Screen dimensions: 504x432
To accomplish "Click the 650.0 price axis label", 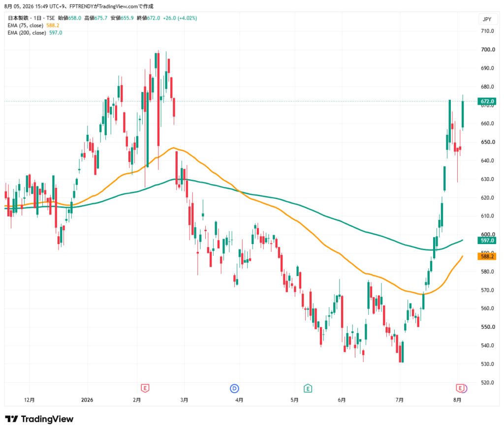I will (x=488, y=142).
